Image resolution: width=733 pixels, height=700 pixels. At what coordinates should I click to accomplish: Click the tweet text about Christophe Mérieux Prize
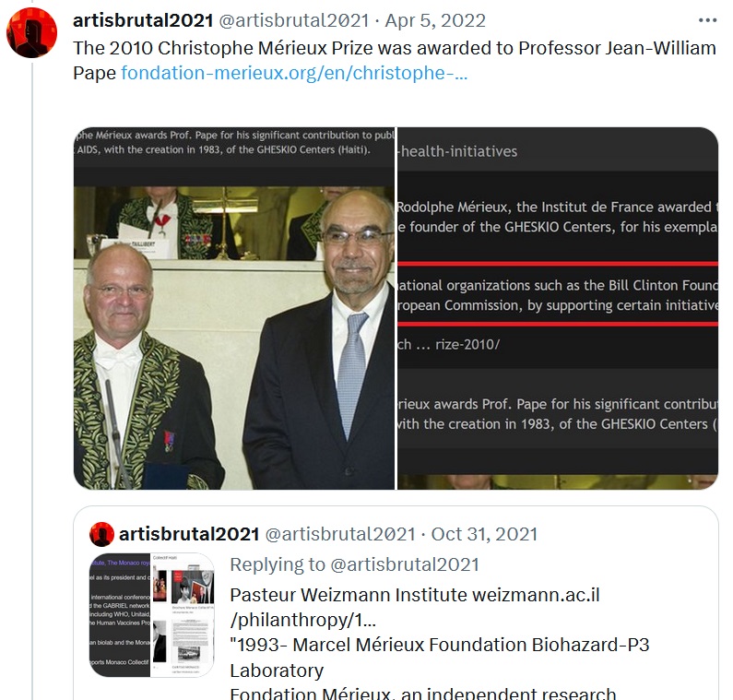(394, 60)
